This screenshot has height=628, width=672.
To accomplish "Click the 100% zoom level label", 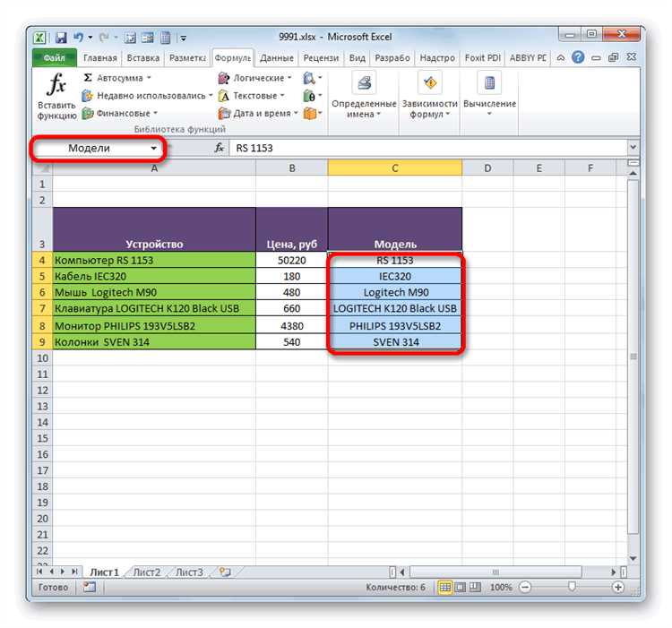I will (500, 588).
